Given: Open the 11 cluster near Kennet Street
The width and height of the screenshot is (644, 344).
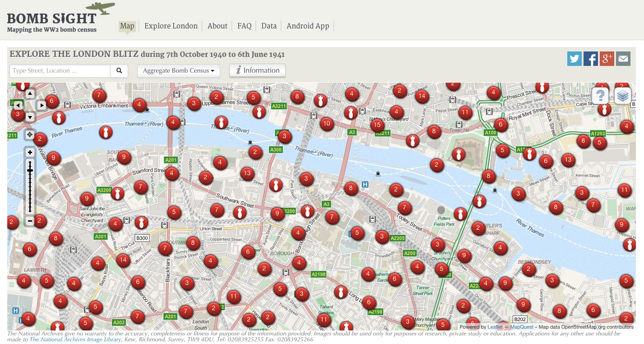Looking at the screenshot, I should tap(625, 190).
